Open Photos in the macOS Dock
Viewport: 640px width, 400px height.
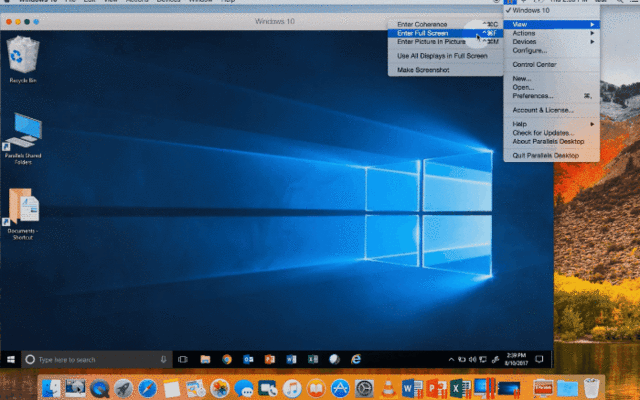tap(220, 388)
